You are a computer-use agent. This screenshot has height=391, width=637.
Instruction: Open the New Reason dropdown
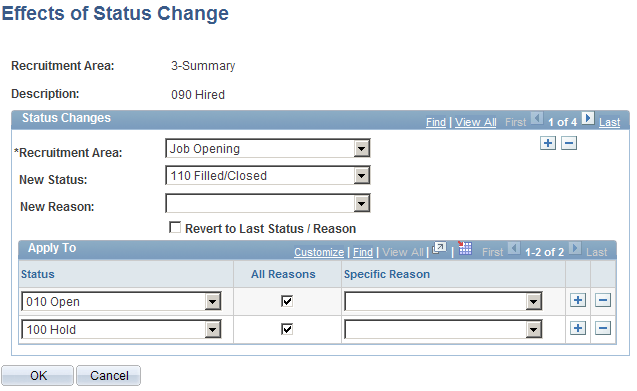(268, 203)
